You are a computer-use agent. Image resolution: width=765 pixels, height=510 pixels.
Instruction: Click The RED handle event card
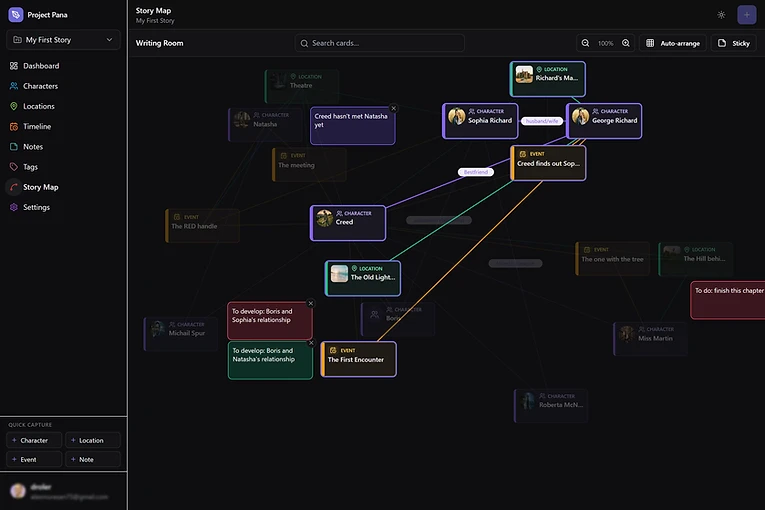202,225
